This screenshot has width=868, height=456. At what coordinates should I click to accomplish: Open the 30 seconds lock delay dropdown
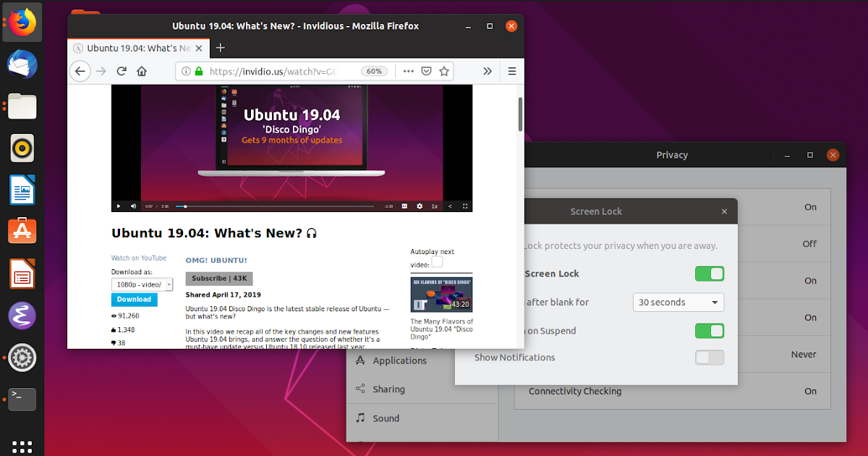coord(678,303)
